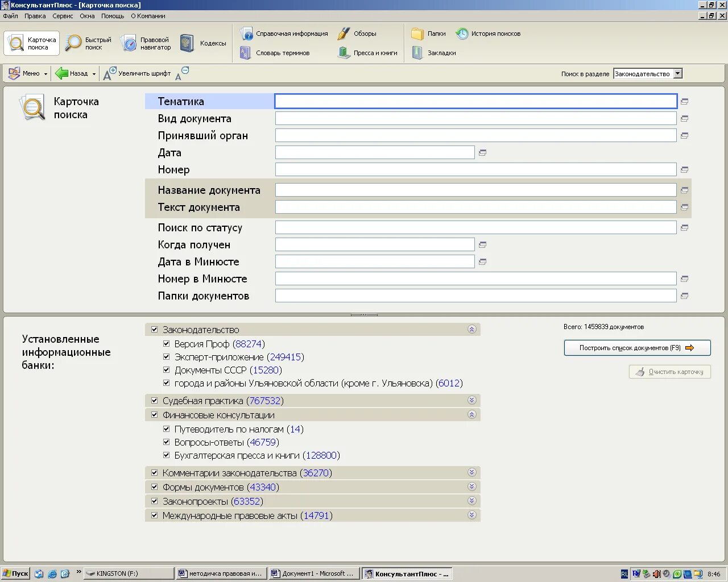
Task: Click the Пуск start button
Action: 15,573
